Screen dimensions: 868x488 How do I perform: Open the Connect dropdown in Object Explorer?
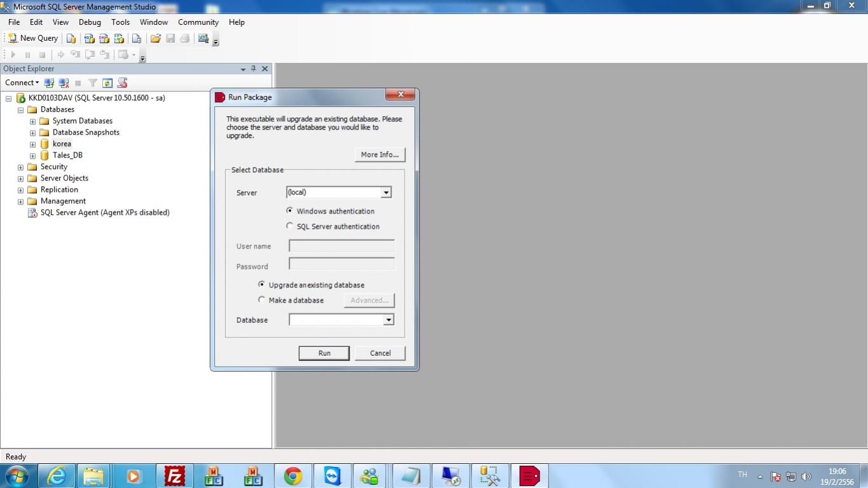(x=22, y=83)
